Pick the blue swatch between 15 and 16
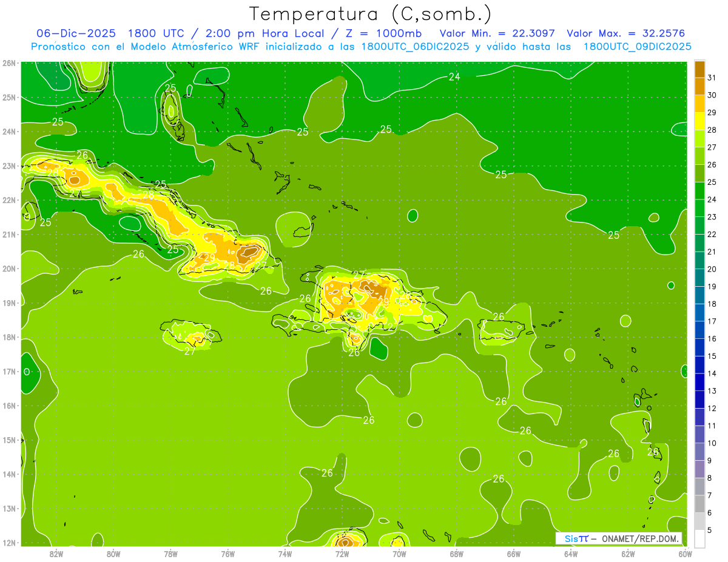The image size is (728, 562). [x=699, y=347]
